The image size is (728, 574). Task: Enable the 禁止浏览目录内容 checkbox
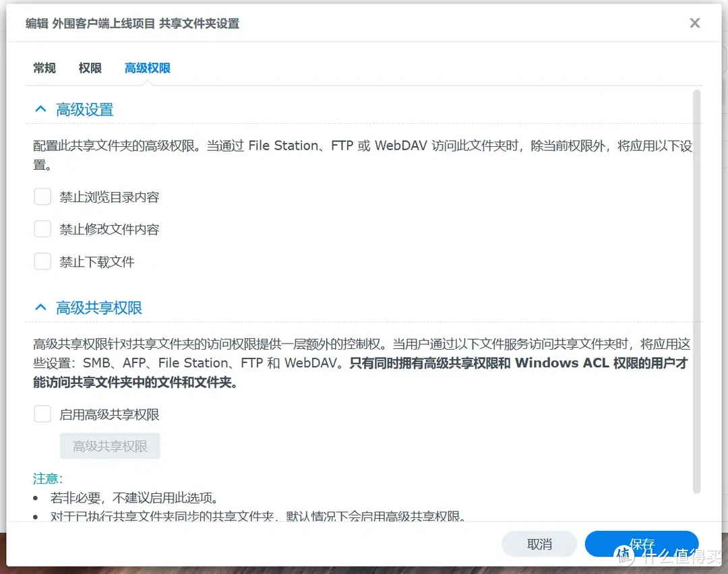tap(42, 196)
